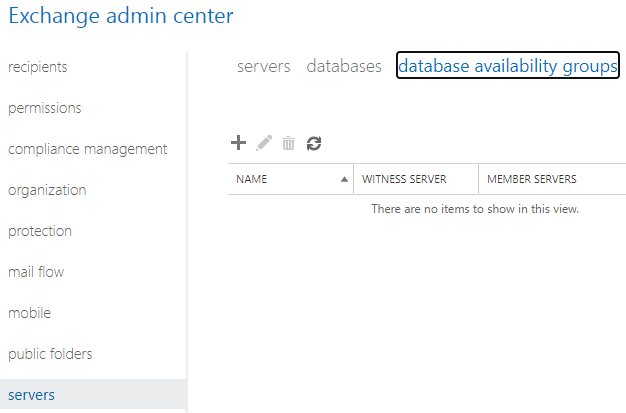Sort by the NAME column header

pyautogui.click(x=291, y=179)
